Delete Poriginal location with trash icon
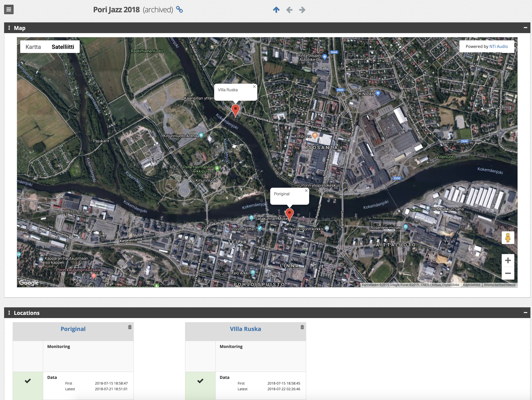 130,327
